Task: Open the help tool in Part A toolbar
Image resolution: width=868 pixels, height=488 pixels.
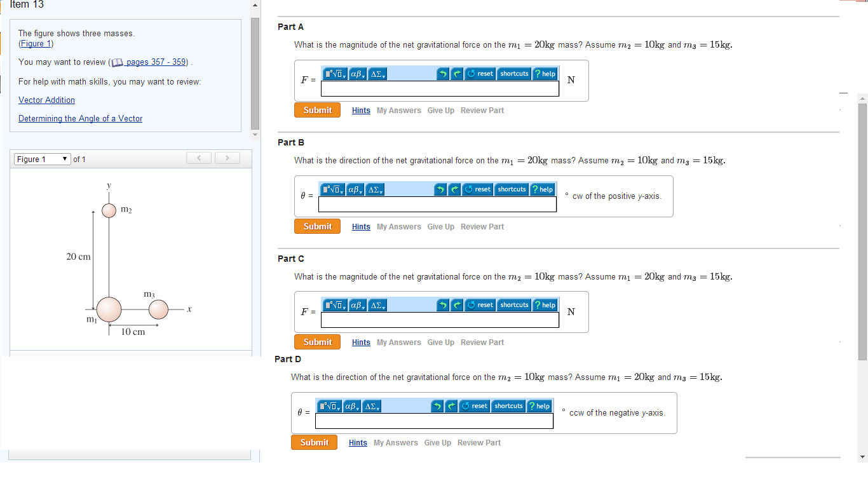Action: (545, 73)
